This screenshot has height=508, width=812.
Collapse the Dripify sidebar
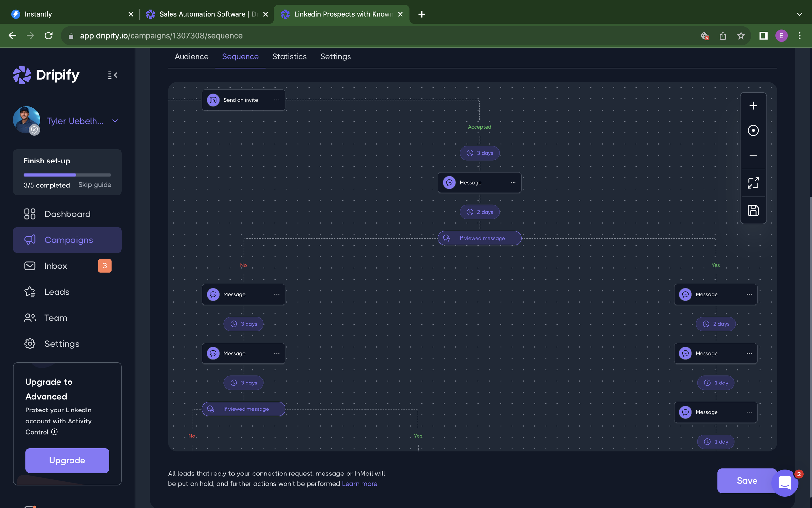[112, 75]
